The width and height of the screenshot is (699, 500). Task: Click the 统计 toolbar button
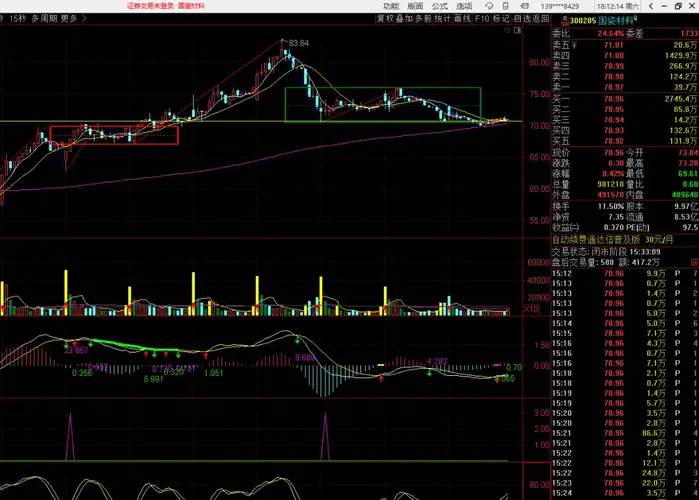tap(443, 19)
